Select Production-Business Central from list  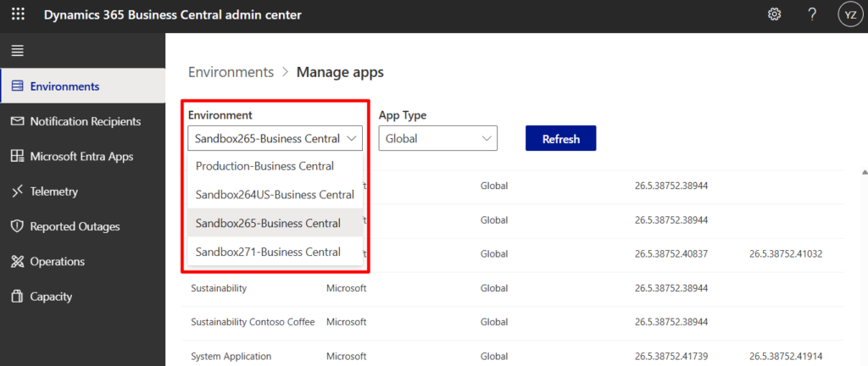coord(264,166)
